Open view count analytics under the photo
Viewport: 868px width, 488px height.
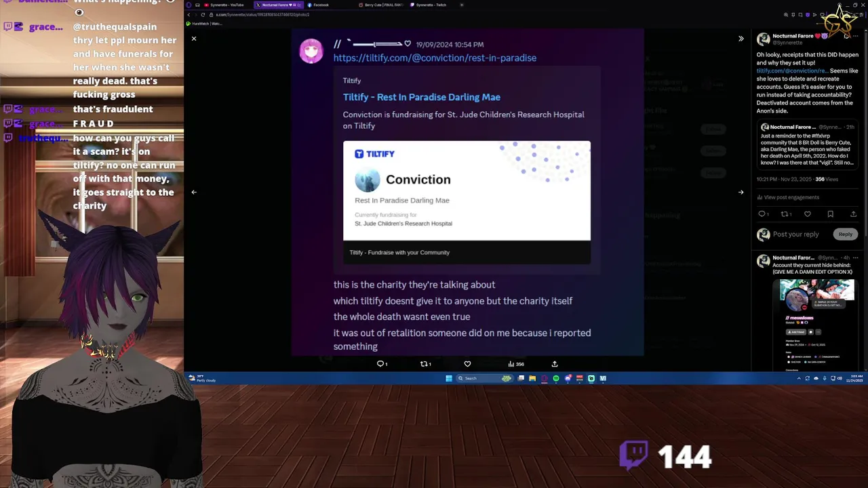(x=516, y=364)
